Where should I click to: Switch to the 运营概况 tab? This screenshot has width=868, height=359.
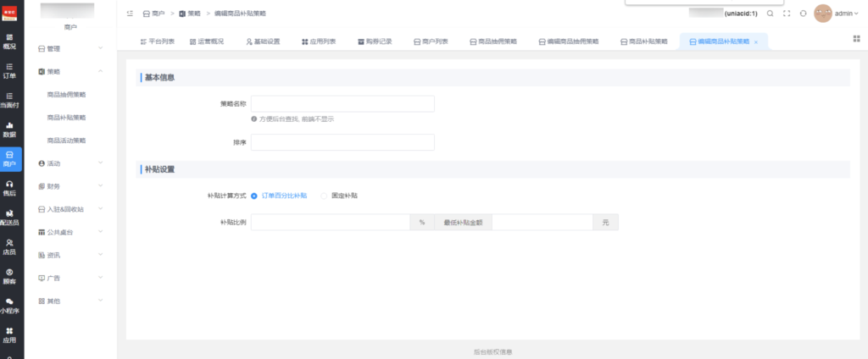[x=207, y=41]
